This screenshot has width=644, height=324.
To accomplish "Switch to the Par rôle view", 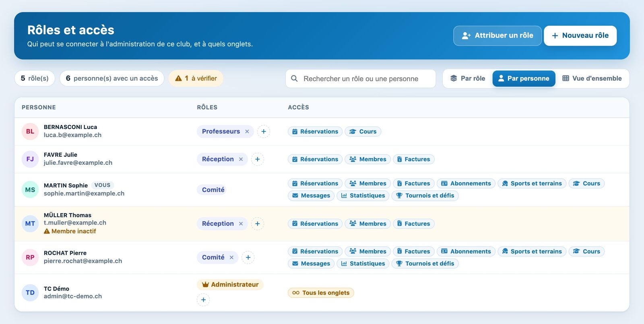I will click(x=468, y=79).
